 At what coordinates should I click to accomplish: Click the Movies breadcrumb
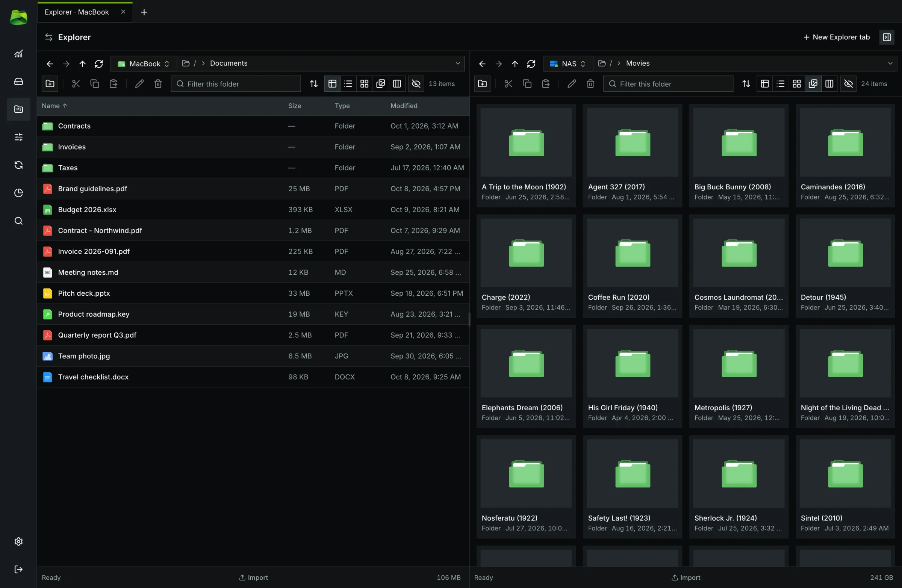pos(637,63)
